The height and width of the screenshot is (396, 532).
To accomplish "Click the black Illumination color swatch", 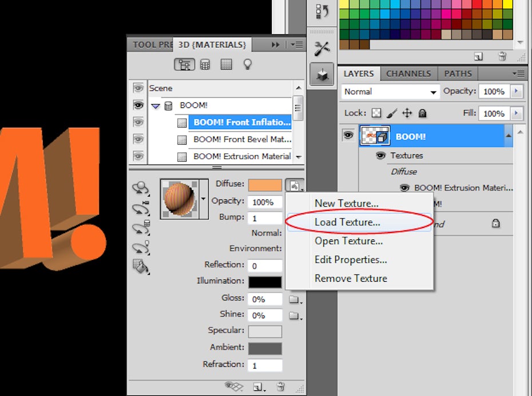I will pyautogui.click(x=265, y=282).
